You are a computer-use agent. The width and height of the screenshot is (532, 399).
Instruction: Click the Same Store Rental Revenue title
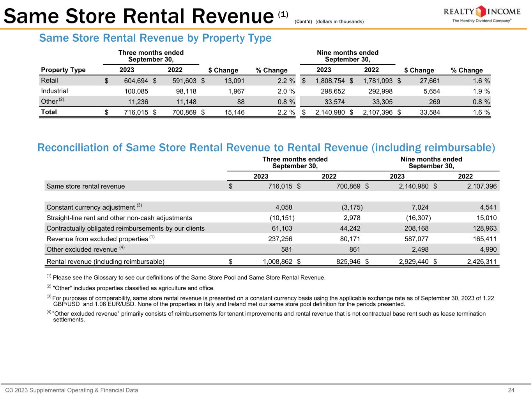(x=138, y=16)
